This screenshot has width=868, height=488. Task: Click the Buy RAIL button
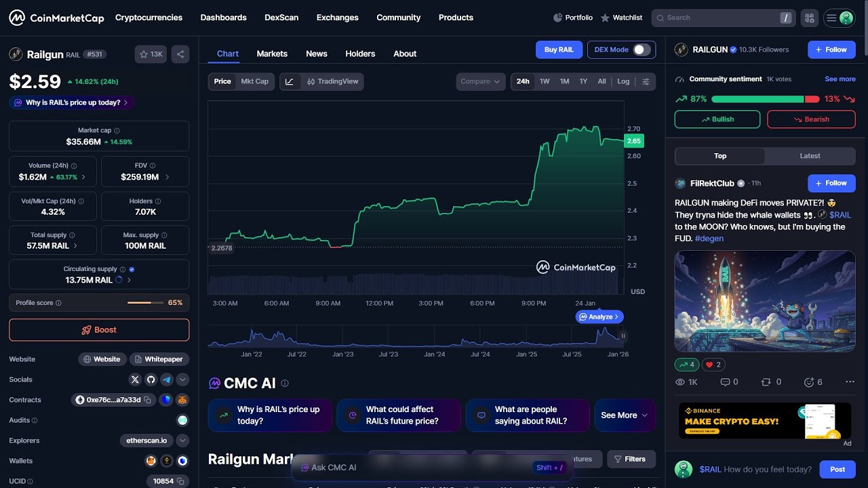pyautogui.click(x=559, y=49)
